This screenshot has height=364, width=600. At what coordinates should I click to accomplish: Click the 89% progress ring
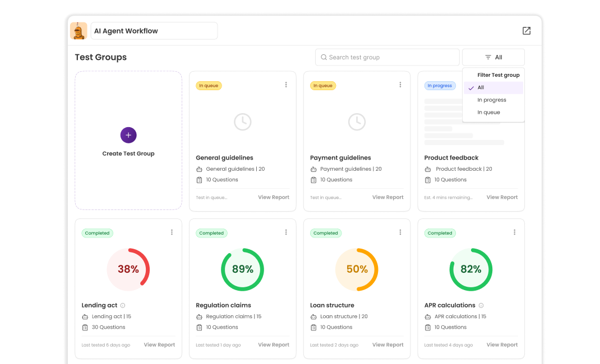click(243, 270)
